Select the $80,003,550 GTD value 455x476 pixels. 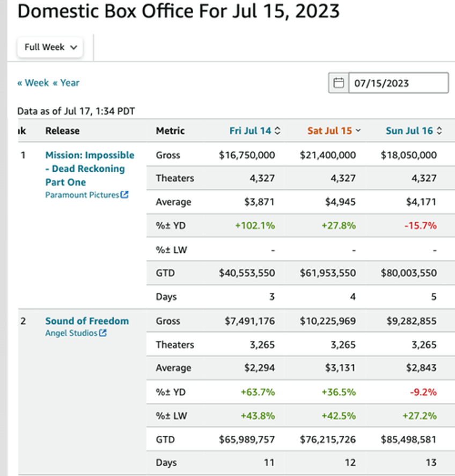(x=409, y=273)
